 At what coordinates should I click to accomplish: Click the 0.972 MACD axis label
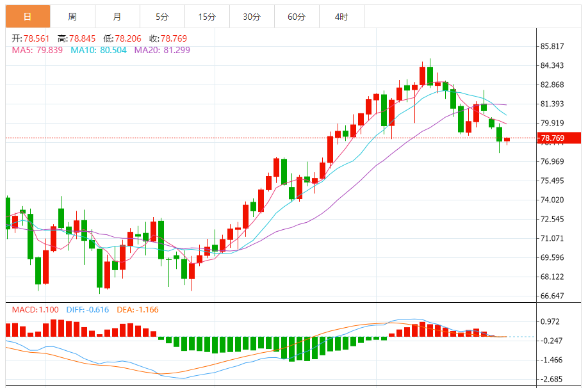click(x=550, y=321)
